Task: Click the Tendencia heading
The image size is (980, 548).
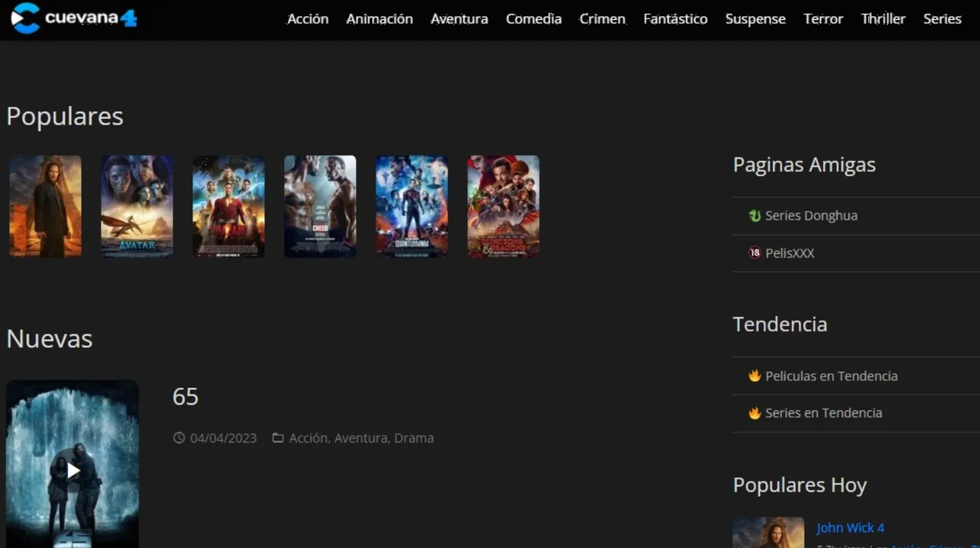Action: click(780, 324)
